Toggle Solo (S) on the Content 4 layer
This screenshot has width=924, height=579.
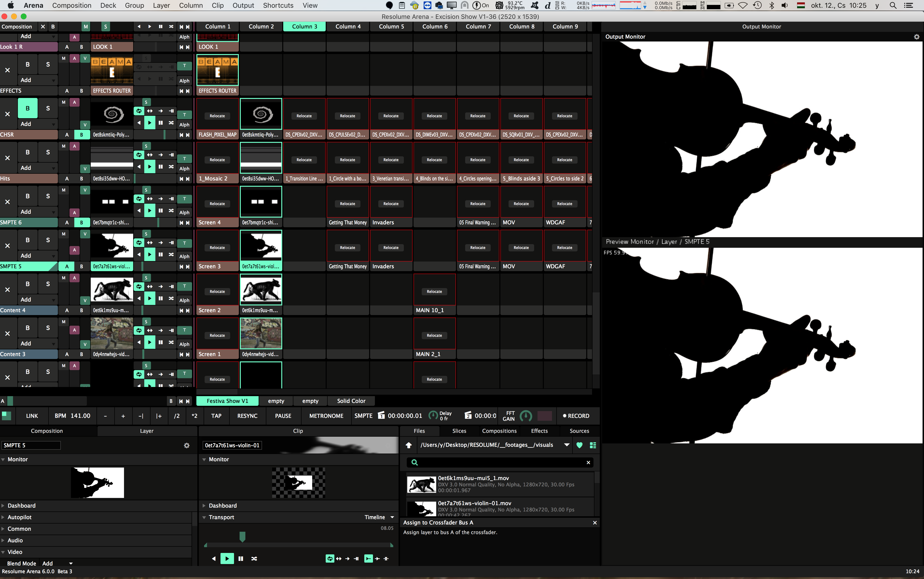coord(48,284)
